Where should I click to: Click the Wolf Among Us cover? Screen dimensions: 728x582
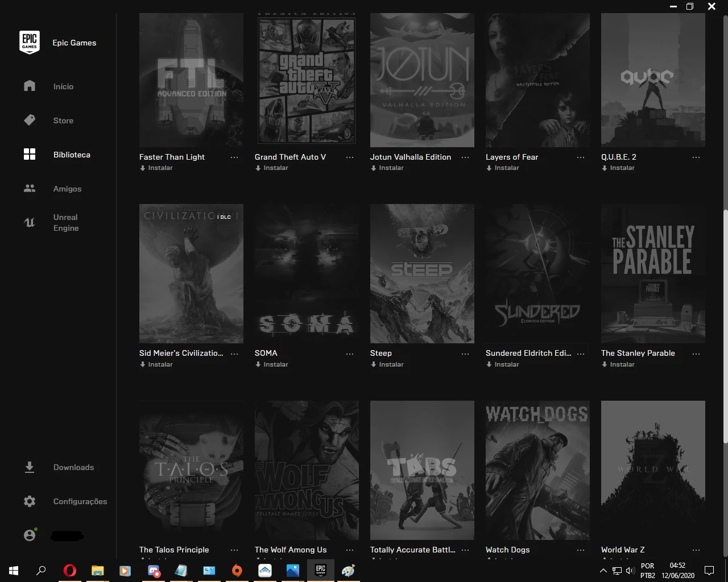click(307, 470)
